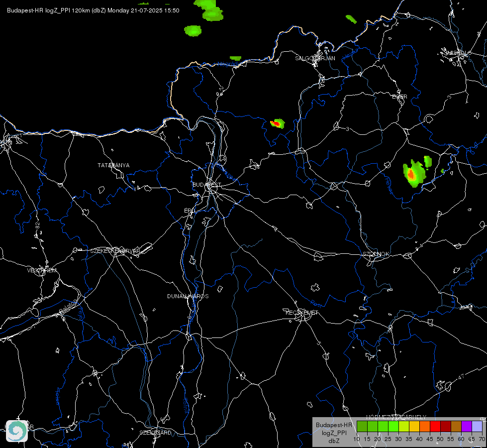Viewport: 487px width, 448px height.
Task: Select the BUDAPEST city label
Action: pos(207,185)
